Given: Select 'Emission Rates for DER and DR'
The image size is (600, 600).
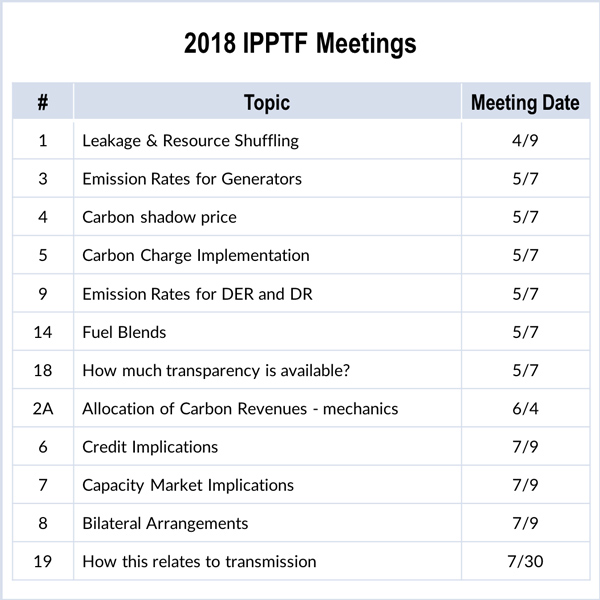Looking at the screenshot, I should [192, 294].
